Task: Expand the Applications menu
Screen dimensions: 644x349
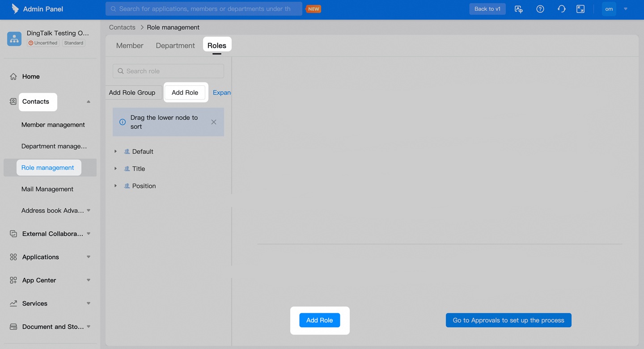Action: click(x=89, y=257)
